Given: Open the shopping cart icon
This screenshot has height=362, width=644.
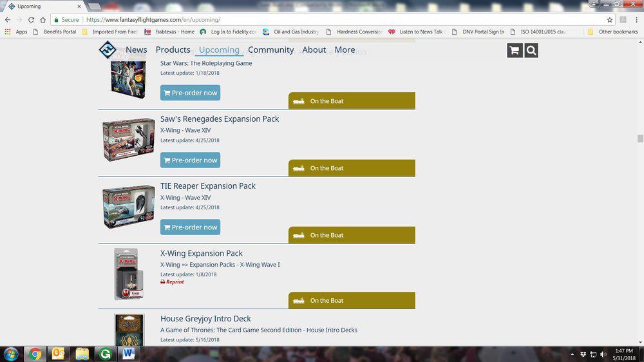Looking at the screenshot, I should (514, 50).
